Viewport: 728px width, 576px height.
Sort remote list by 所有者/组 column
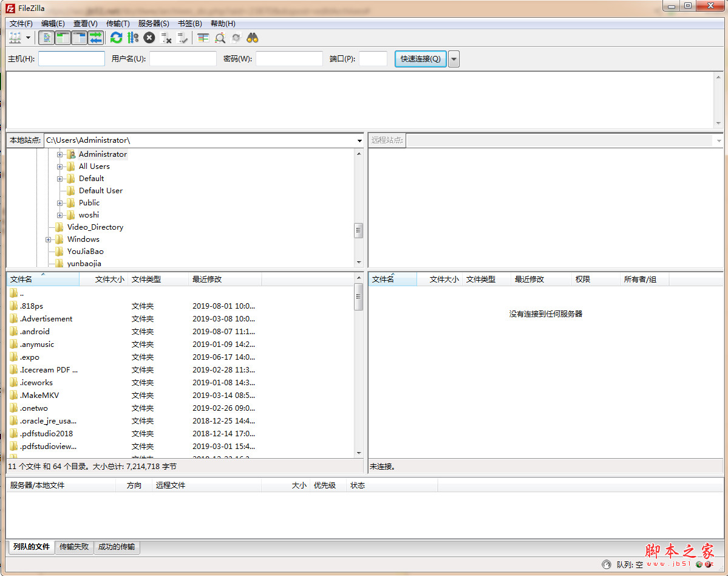point(644,279)
